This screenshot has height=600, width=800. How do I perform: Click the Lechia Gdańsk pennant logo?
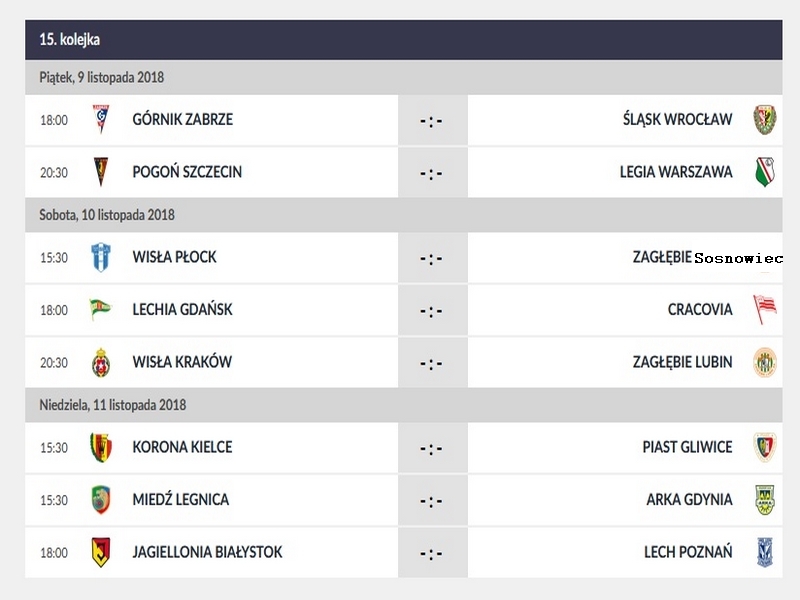(x=101, y=309)
